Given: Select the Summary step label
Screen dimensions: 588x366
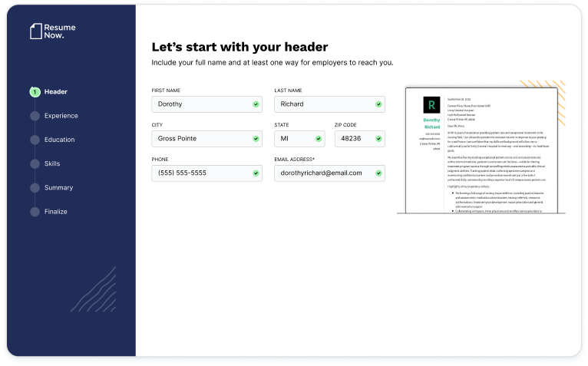Looking at the screenshot, I should coord(58,187).
